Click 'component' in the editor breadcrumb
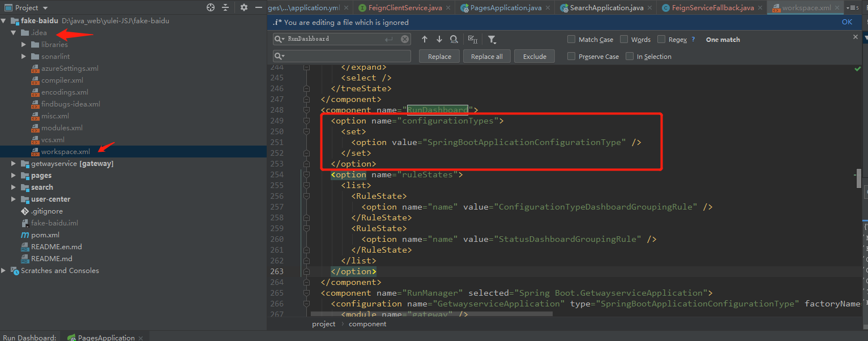The height and width of the screenshot is (341, 868). (367, 324)
